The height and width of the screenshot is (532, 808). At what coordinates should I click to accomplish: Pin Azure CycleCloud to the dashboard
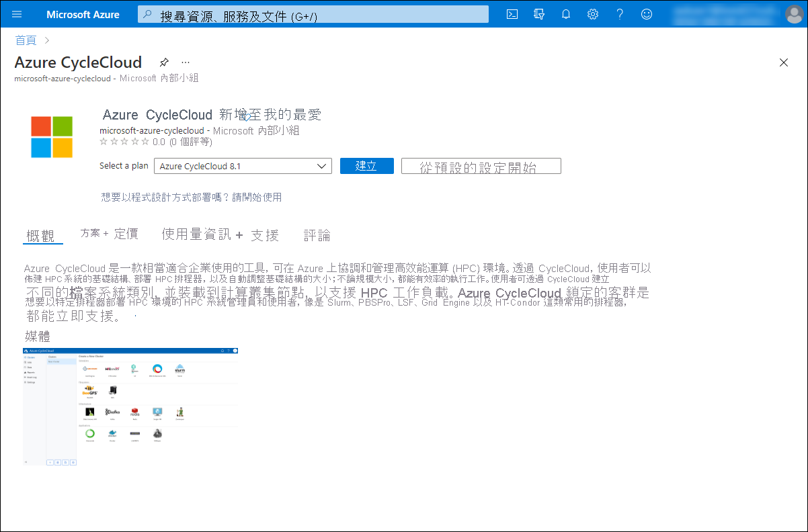tap(164, 62)
